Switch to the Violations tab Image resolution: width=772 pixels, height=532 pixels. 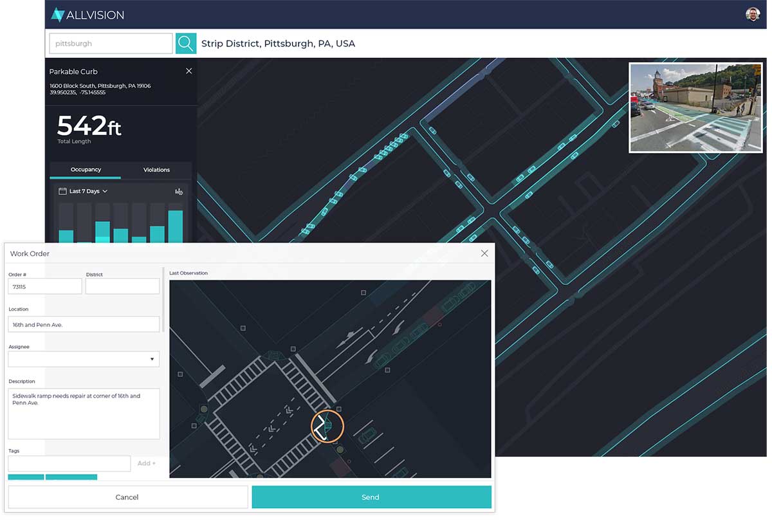pyautogui.click(x=156, y=170)
